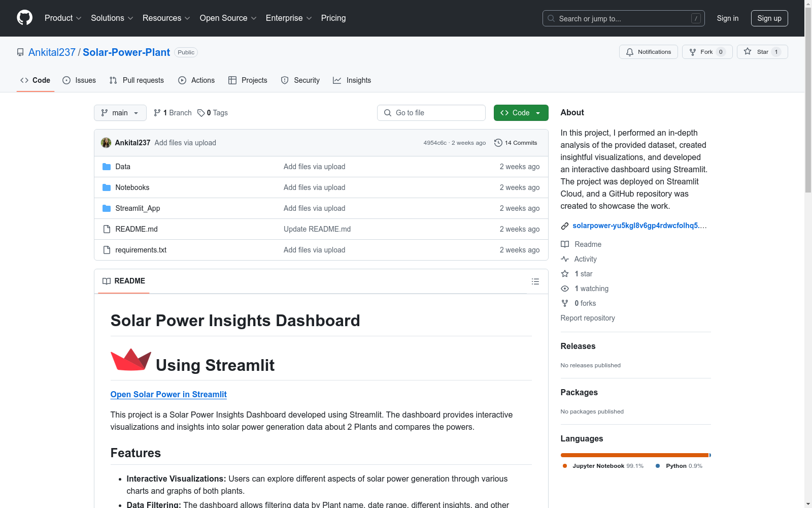The height and width of the screenshot is (508, 812).
Task: Click the slash shortcut key icon
Action: point(696,18)
